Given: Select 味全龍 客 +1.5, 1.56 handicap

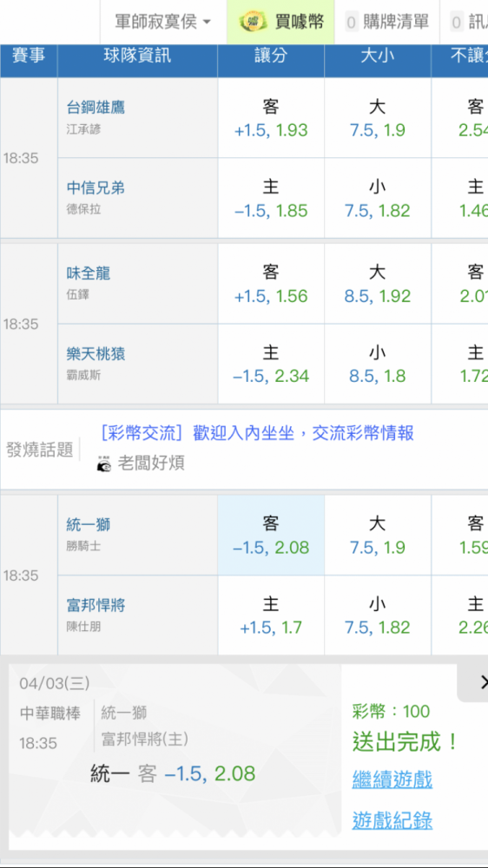Looking at the screenshot, I should click(271, 284).
